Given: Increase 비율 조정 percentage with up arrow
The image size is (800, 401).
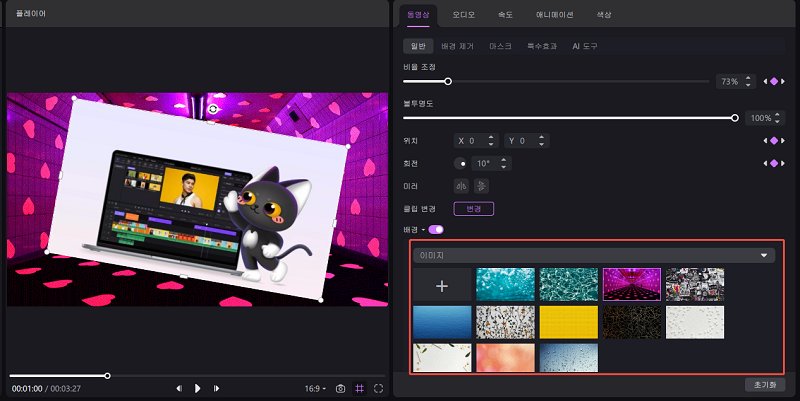Looking at the screenshot, I should click(x=748, y=78).
